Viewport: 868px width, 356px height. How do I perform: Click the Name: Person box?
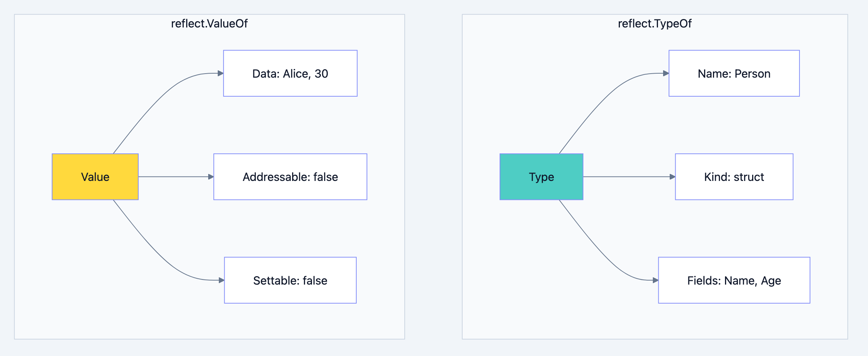pyautogui.click(x=734, y=73)
